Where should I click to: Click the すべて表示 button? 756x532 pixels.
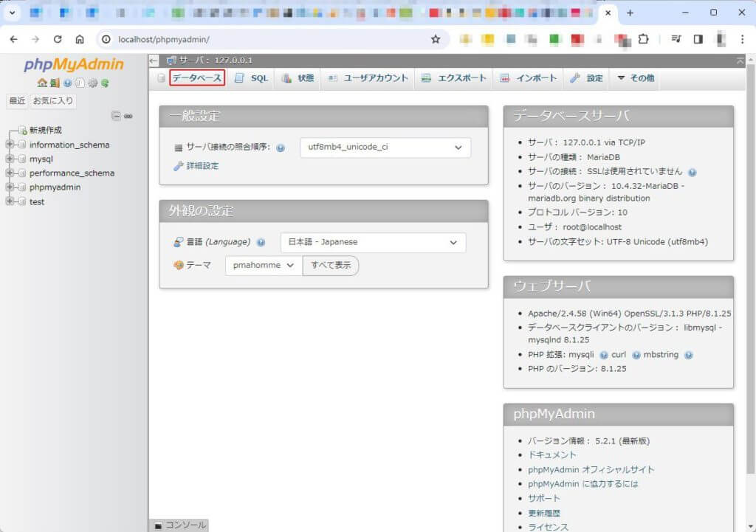330,266
